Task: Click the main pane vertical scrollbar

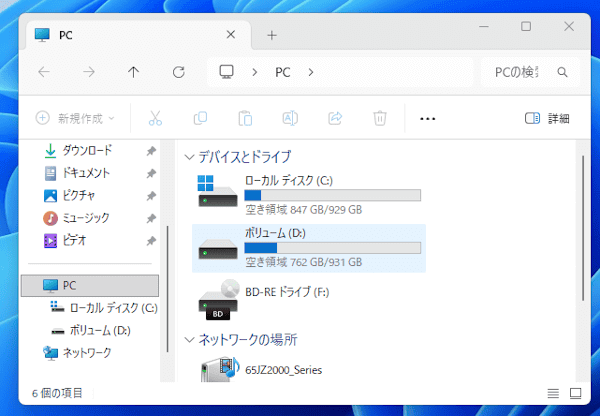Action: (583, 228)
